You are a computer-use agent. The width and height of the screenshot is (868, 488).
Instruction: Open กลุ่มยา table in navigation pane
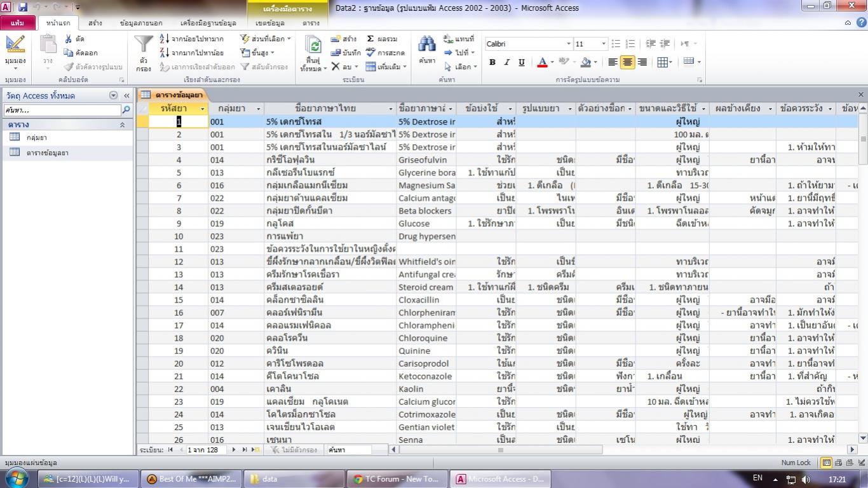(x=37, y=137)
